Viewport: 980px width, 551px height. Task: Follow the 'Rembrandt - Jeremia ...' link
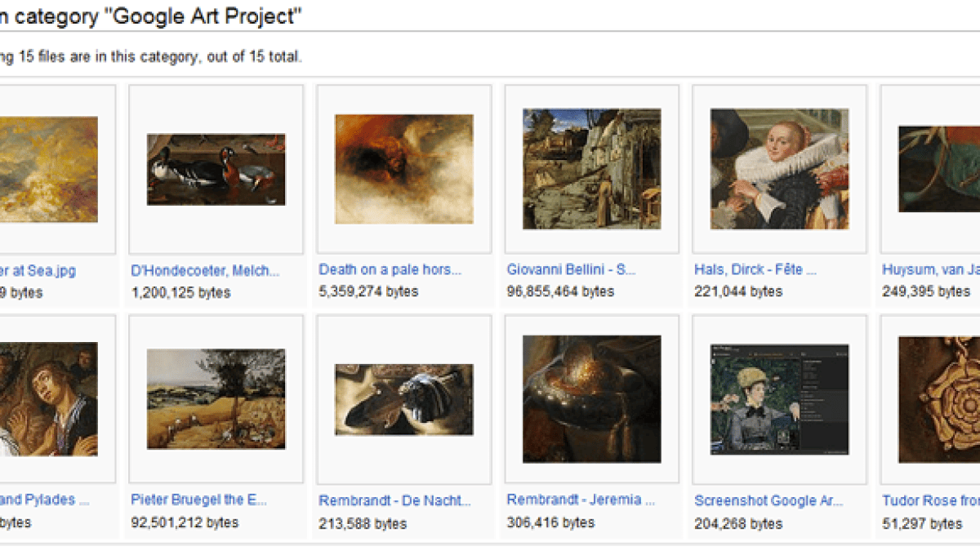click(x=581, y=500)
